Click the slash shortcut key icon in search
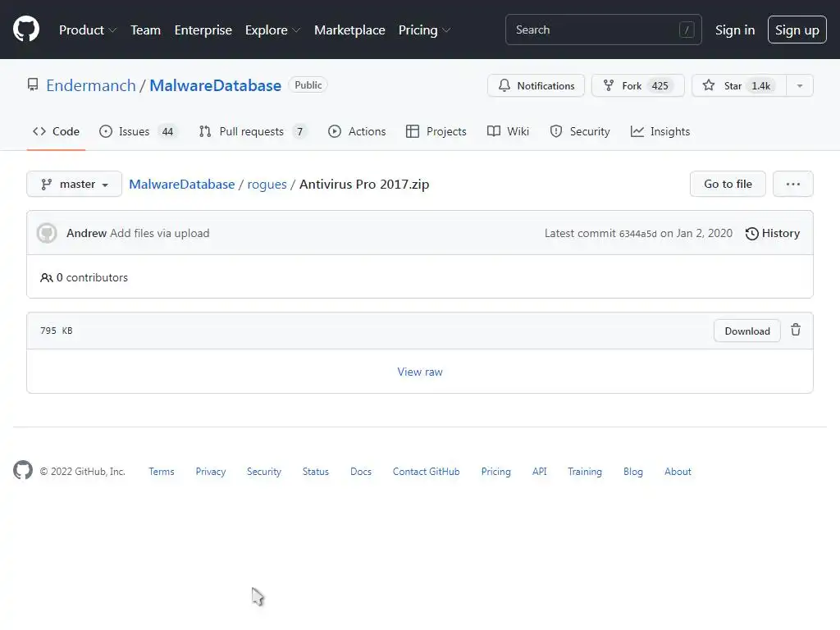Image resolution: width=840 pixels, height=630 pixels. pyautogui.click(x=687, y=30)
